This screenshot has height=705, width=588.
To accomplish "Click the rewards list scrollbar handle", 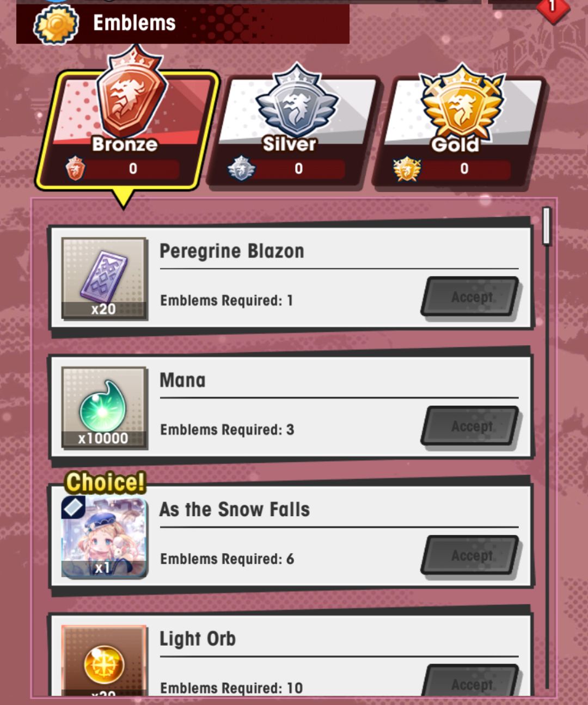I will 547,225.
